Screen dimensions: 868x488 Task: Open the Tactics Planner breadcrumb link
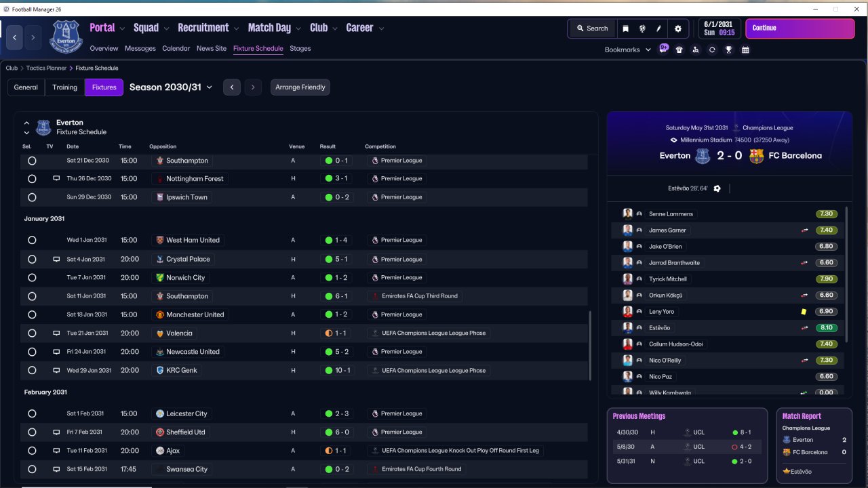click(47, 68)
